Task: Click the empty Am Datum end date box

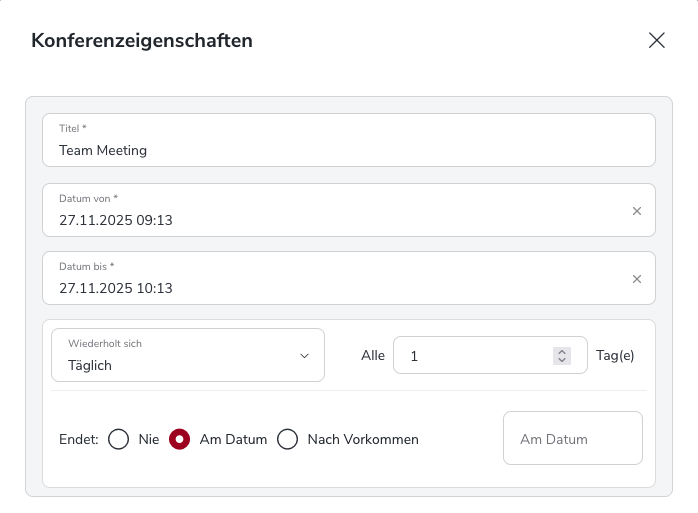Action: pyautogui.click(x=572, y=439)
